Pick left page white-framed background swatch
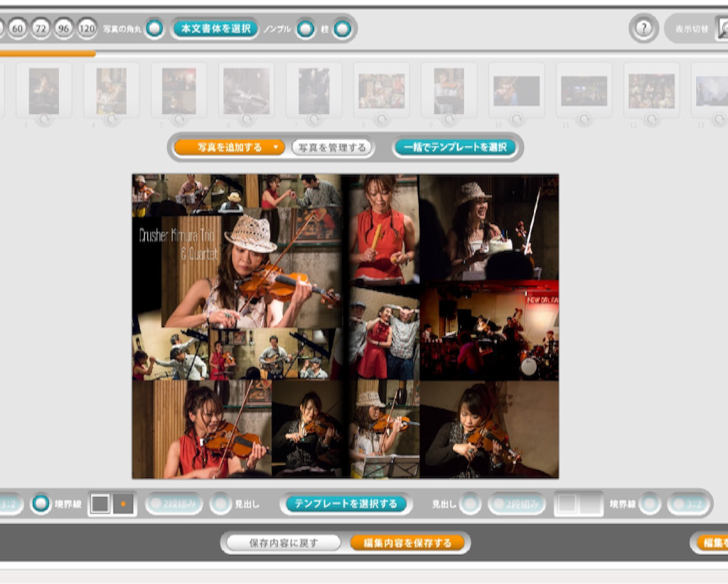Image resolution: width=728 pixels, height=584 pixels. [100, 504]
